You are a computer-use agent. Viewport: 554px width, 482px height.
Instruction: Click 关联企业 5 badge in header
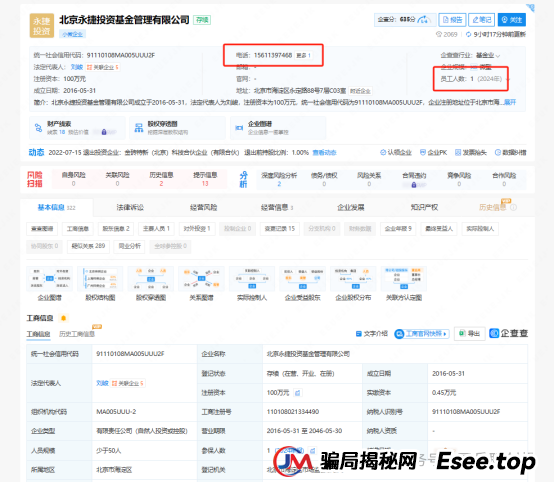(x=103, y=67)
